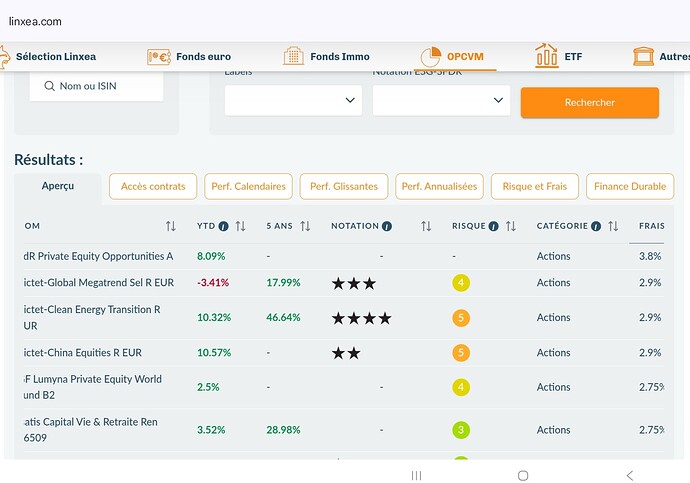Click the OPCVM pie chart icon
690x483 pixels.
[430, 57]
